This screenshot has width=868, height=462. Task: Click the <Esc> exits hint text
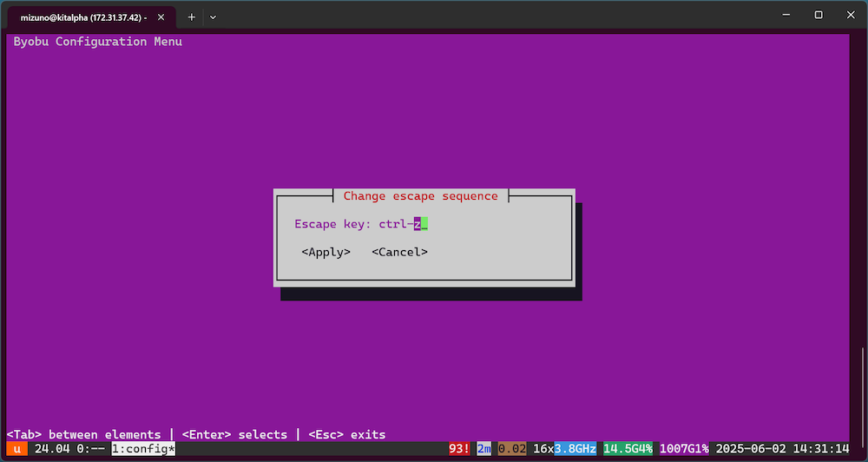tap(347, 434)
